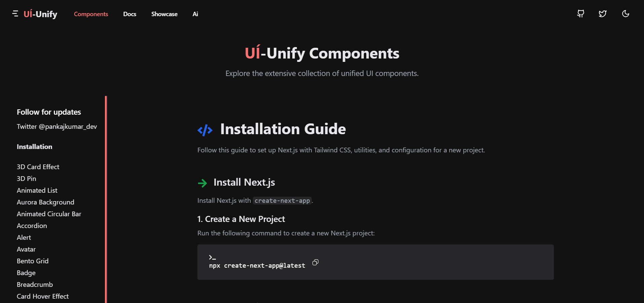The image size is (644, 303).
Task: Open Aurora Background component
Action: pos(45,202)
